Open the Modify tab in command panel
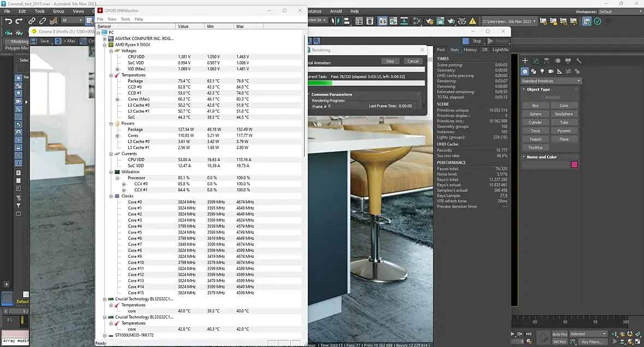The image size is (644, 347). [535, 61]
